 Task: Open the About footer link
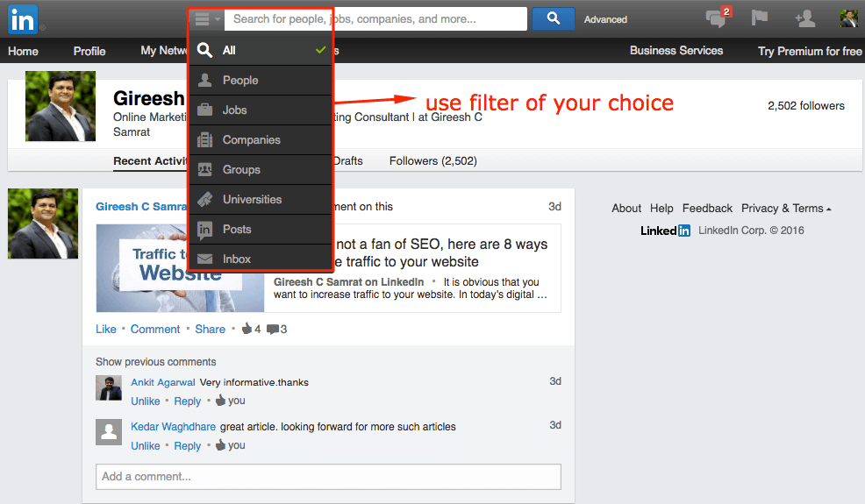click(x=626, y=209)
